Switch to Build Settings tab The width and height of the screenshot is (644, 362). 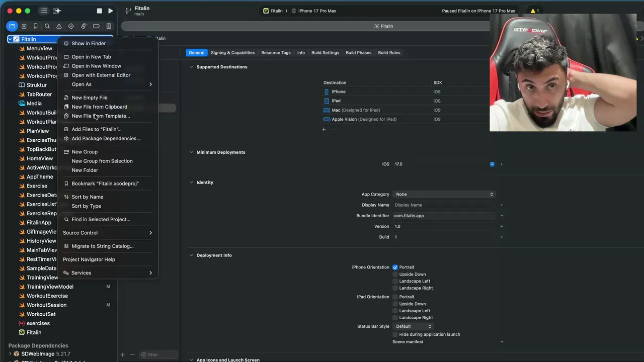click(x=325, y=53)
